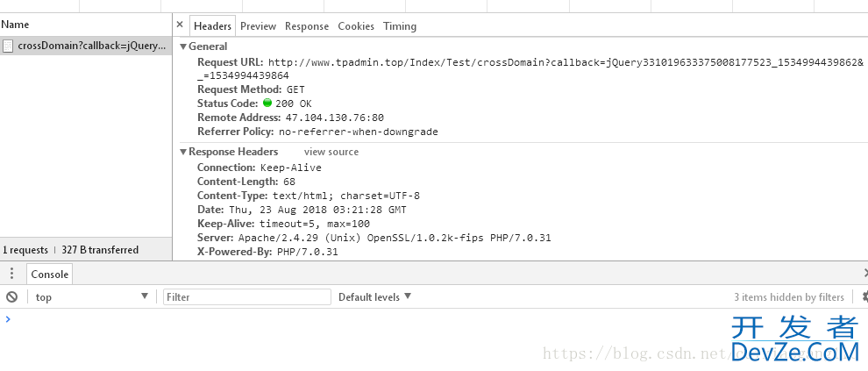Viewport: 868px width, 371px height.
Task: Open the top context dropdown
Action: 92,296
